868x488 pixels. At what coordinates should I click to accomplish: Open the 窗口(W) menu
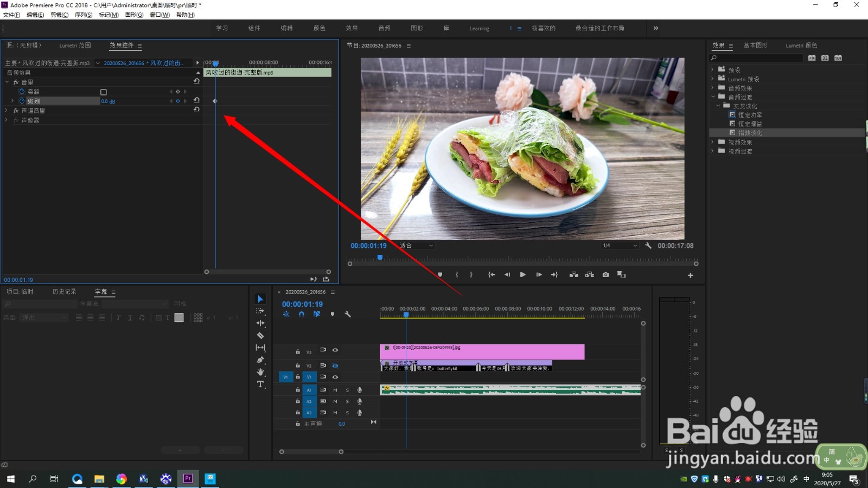point(159,15)
